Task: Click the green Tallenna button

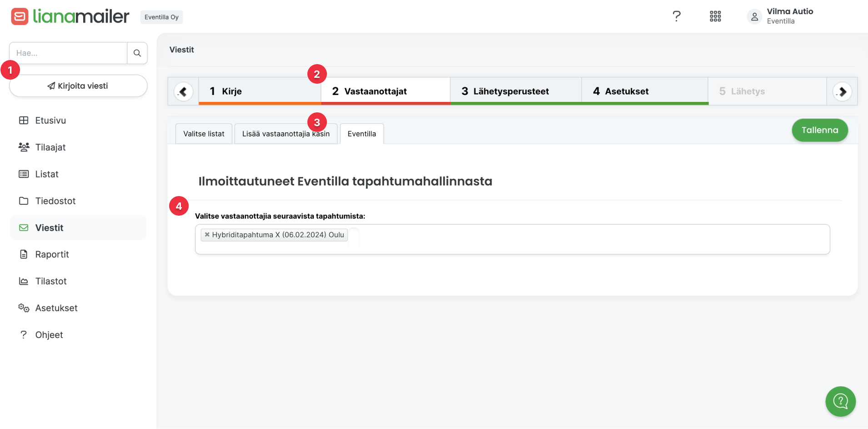Action: click(820, 130)
